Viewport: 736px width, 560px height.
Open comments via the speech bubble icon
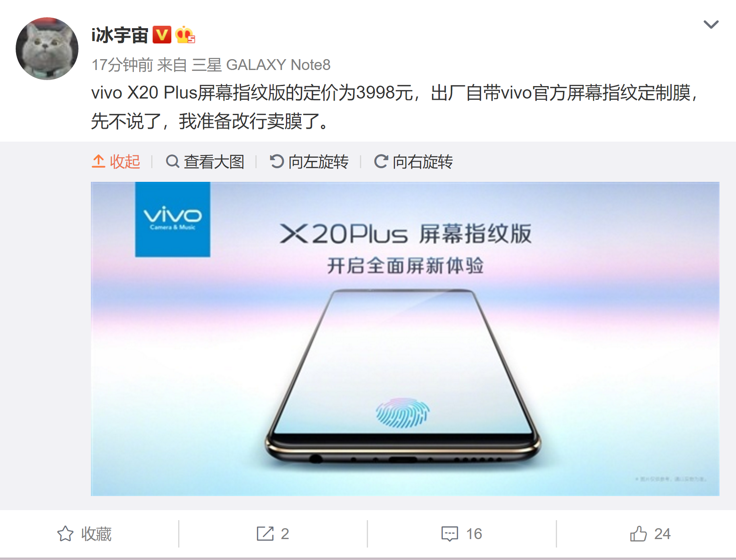click(x=450, y=534)
